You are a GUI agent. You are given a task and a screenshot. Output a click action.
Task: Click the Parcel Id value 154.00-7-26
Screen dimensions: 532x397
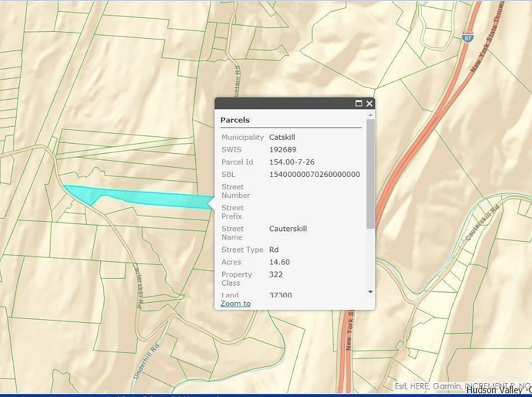291,162
